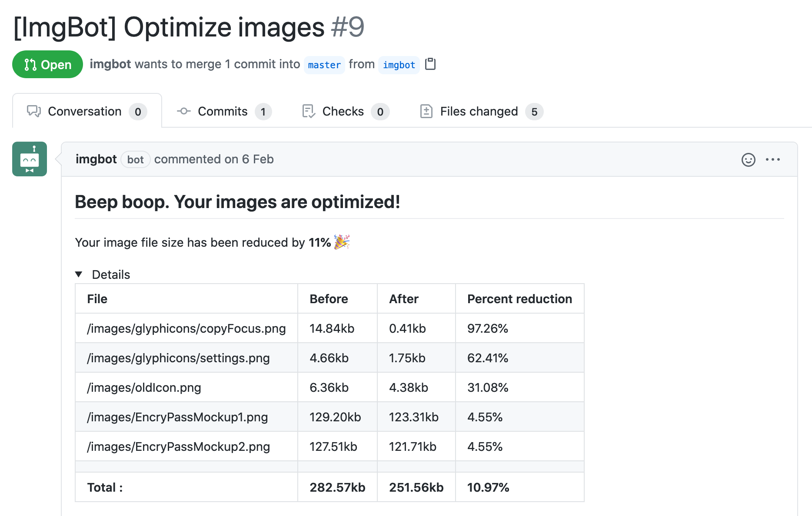The width and height of the screenshot is (812, 516).
Task: Click the master base branch link
Action: 324,65
